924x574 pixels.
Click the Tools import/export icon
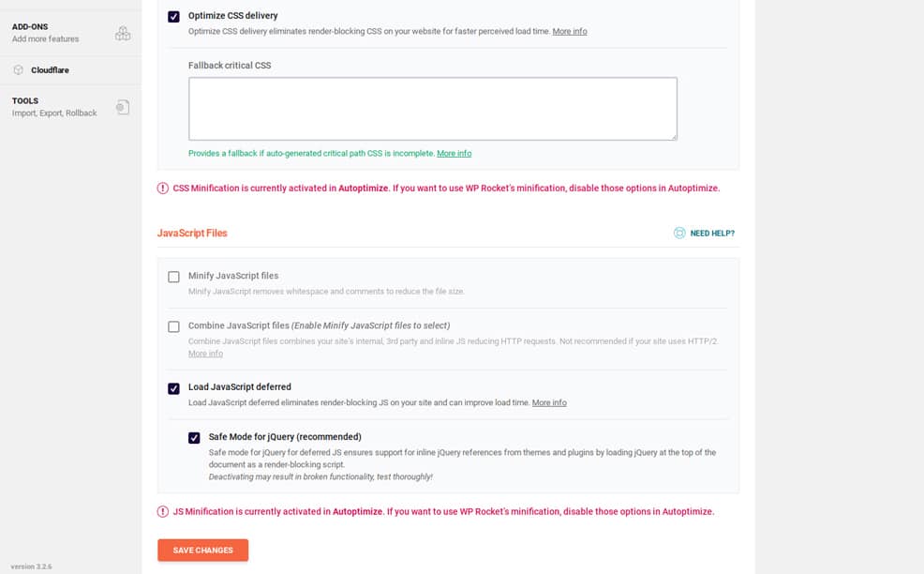(x=123, y=107)
